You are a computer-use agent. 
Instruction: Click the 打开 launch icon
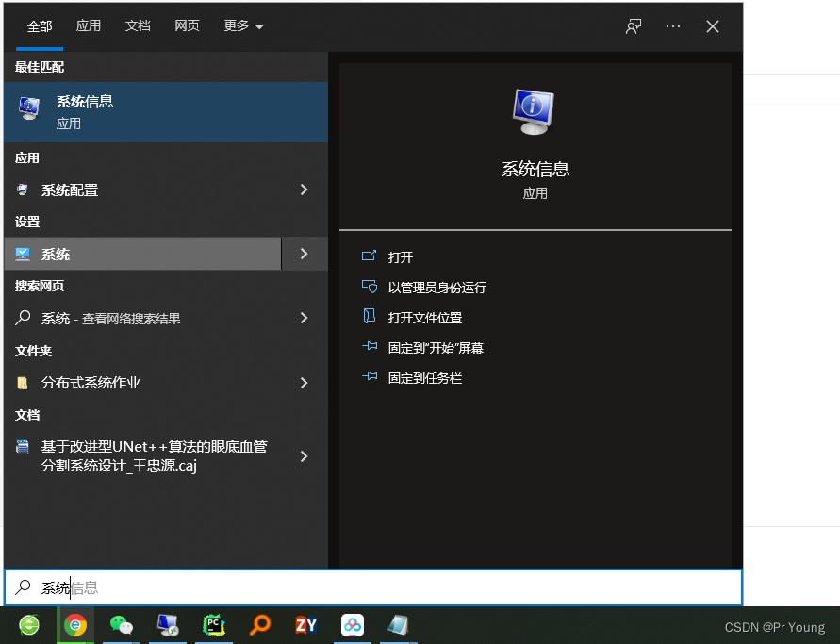tap(370, 256)
